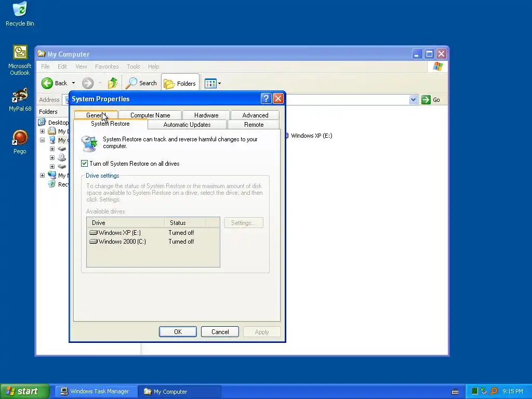The width and height of the screenshot is (532, 399).
Task: Click the Status column header
Action: 185,222
